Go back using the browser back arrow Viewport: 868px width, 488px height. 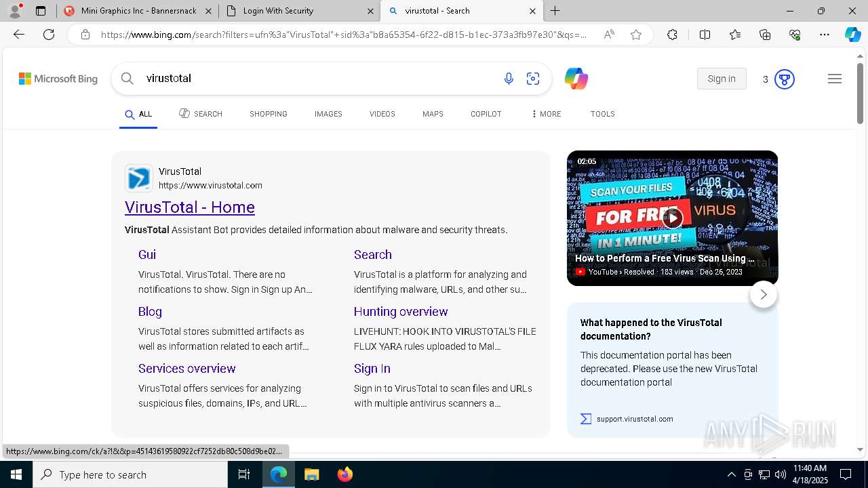click(x=19, y=35)
